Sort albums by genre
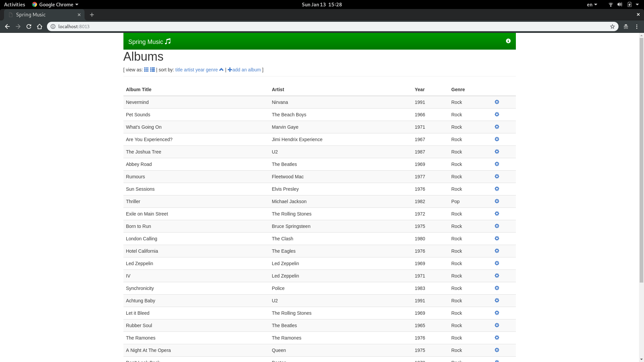The width and height of the screenshot is (644, 362). pos(212,70)
